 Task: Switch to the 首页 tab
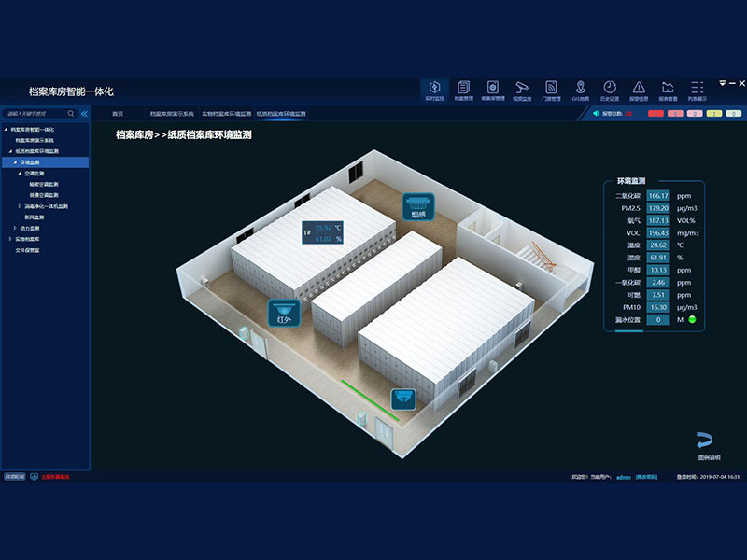click(x=118, y=114)
